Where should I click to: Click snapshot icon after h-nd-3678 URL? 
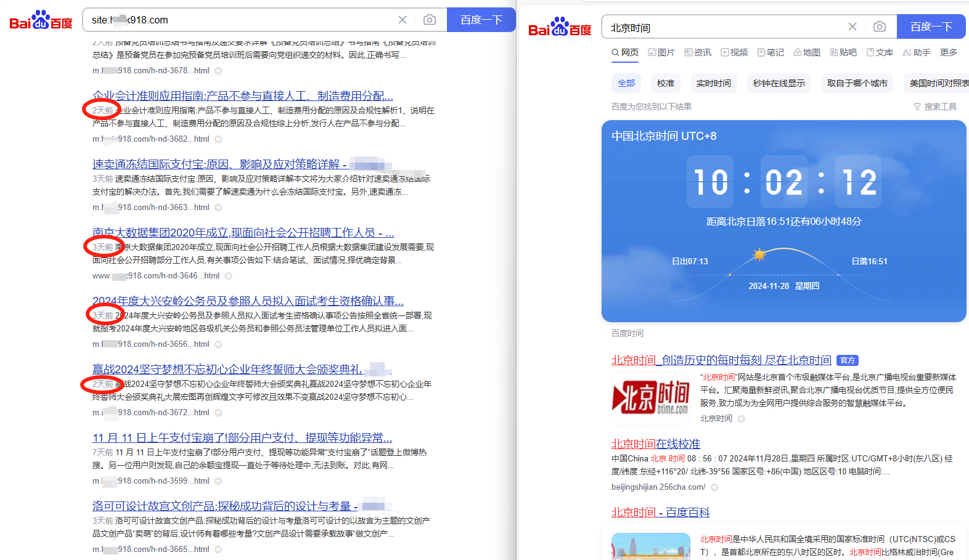tap(218, 71)
